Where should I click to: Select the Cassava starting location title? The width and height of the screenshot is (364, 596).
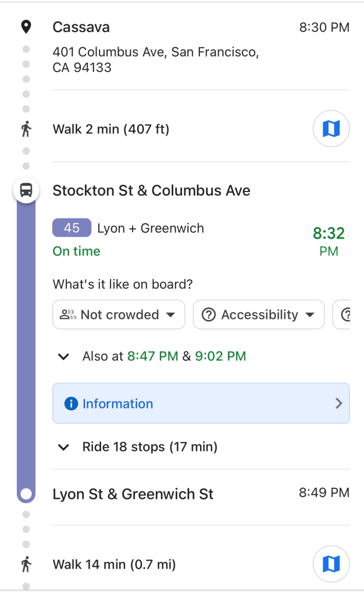81,27
